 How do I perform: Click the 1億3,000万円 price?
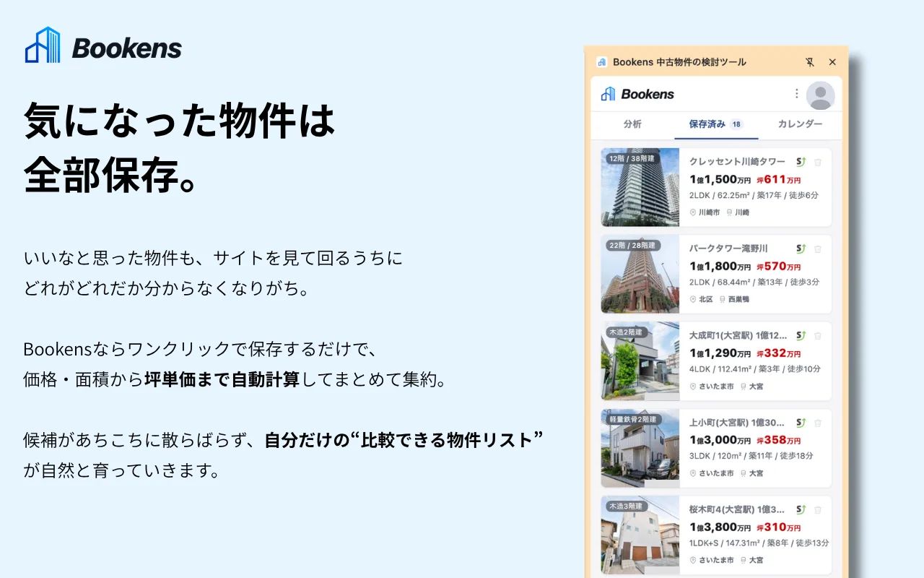(x=720, y=440)
